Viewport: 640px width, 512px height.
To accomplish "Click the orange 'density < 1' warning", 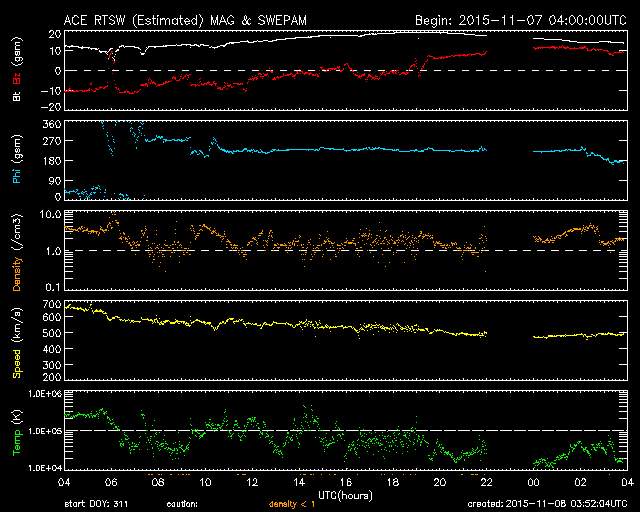I will tap(292, 504).
